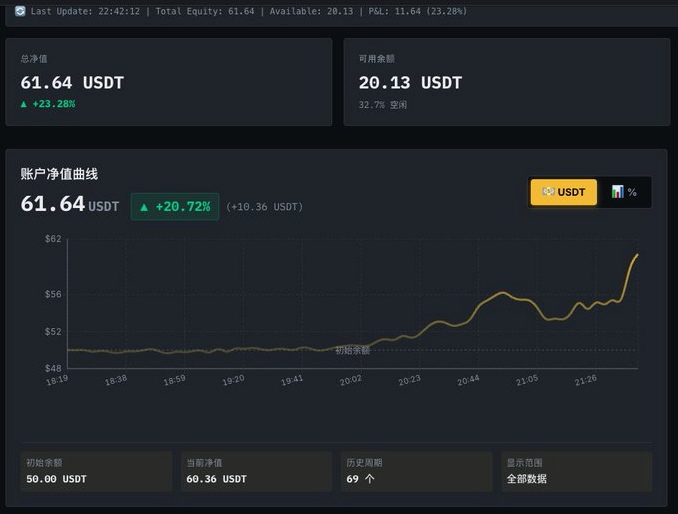Click the equity curve peak at right end

[x=637, y=255]
